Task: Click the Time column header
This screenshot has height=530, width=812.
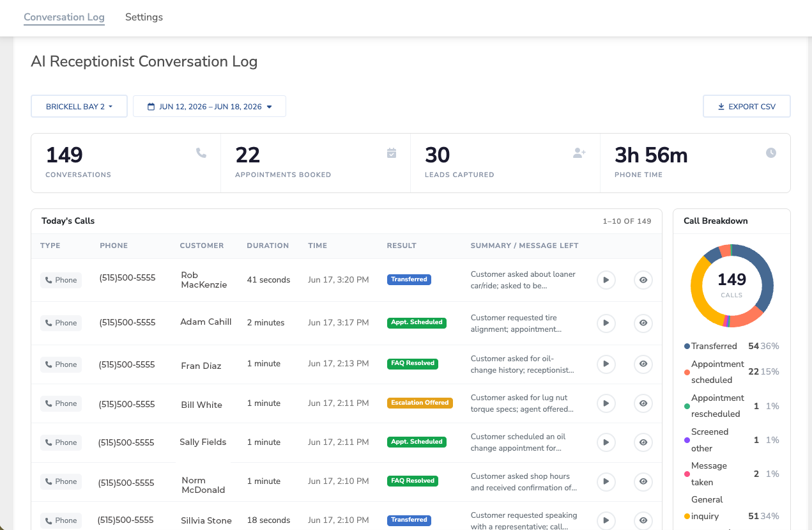Action: [318, 246]
